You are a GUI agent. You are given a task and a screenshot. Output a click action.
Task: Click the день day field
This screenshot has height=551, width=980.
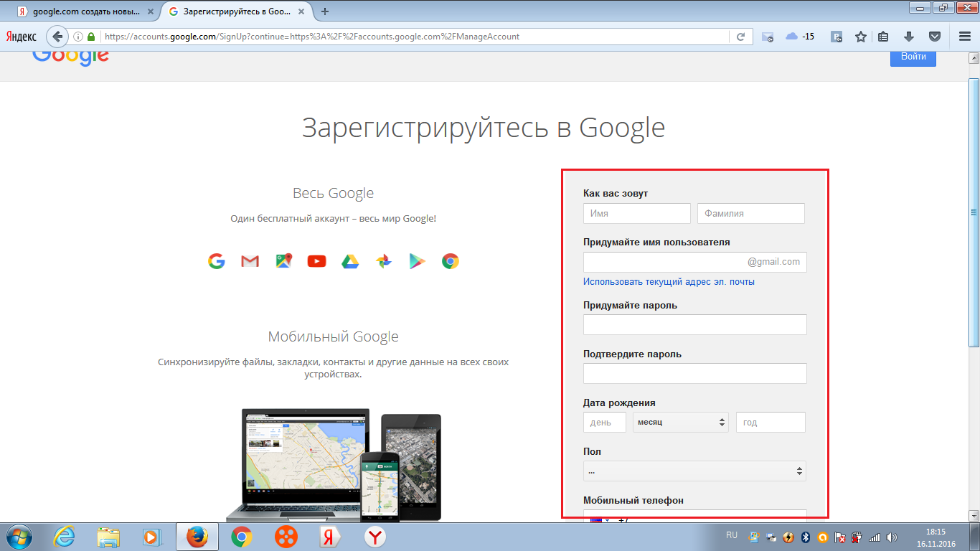605,422
